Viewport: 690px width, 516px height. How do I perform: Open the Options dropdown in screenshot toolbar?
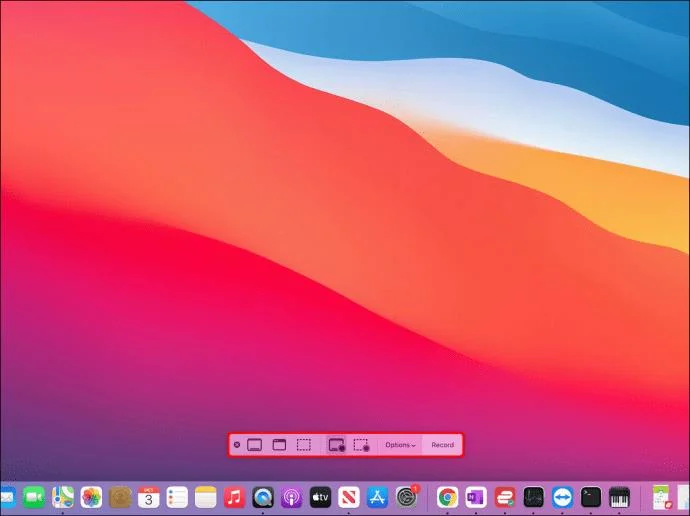pyautogui.click(x=400, y=445)
